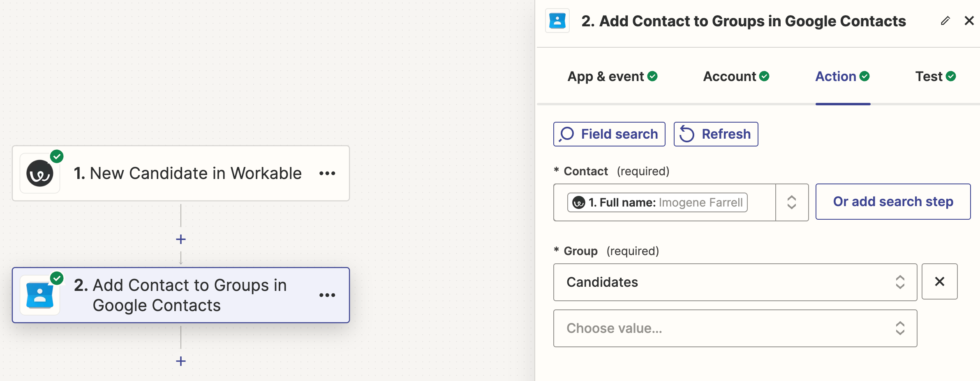This screenshot has width=980, height=381.
Task: Click the Field search button
Action: [609, 134]
